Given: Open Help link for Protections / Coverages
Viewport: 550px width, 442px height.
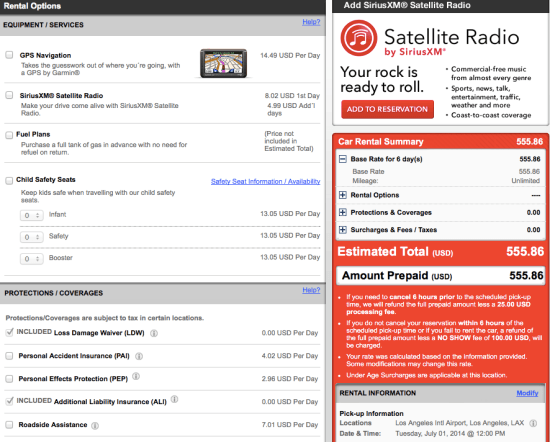Looking at the screenshot, I should tap(311, 290).
